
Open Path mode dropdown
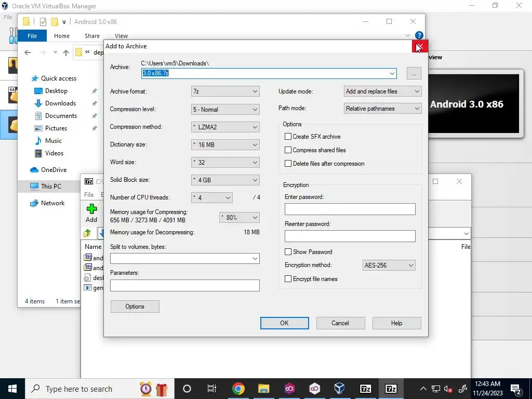coord(383,109)
